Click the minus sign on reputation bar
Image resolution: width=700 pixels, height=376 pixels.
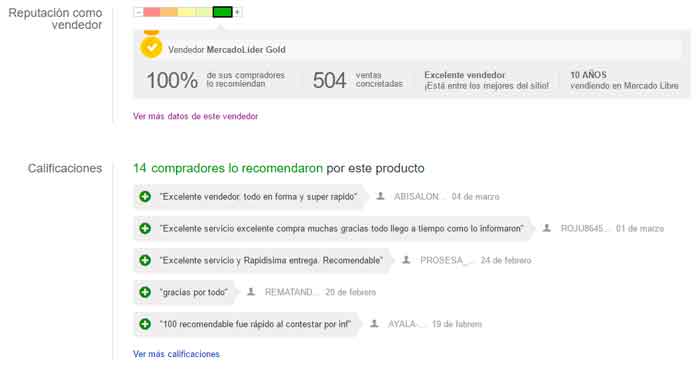point(138,12)
